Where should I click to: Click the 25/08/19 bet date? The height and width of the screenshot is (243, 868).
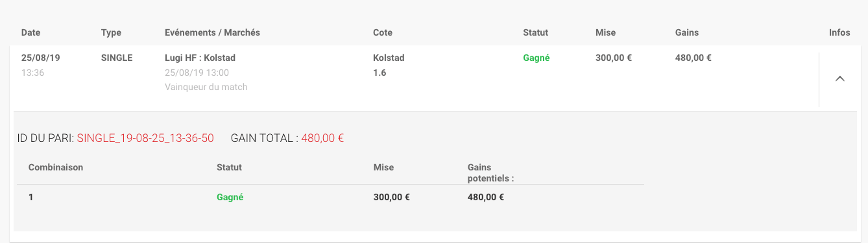pyautogui.click(x=41, y=58)
